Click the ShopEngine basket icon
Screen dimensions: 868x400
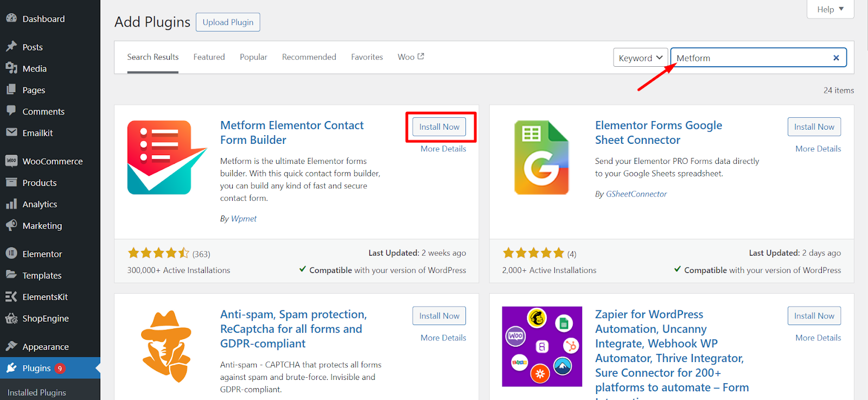[11, 318]
